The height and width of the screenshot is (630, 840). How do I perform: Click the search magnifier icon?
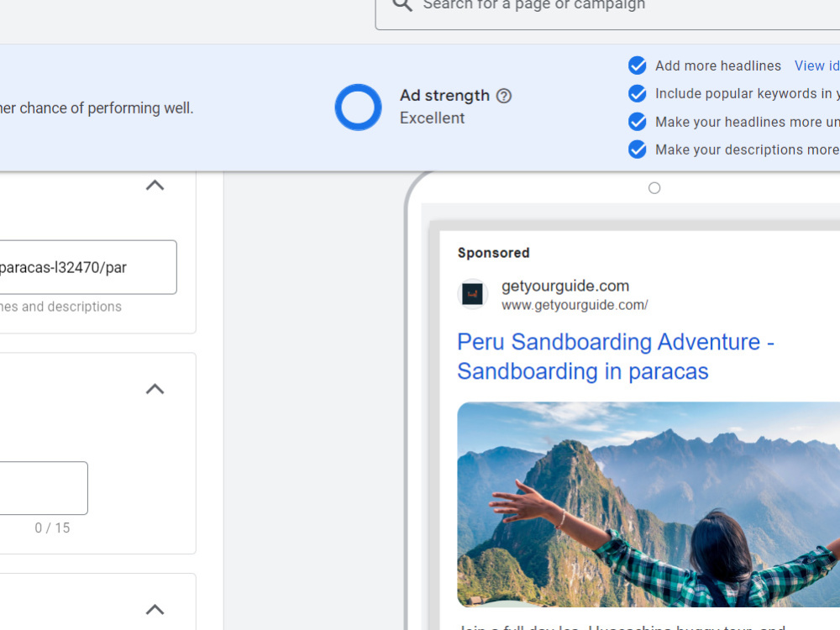402,5
